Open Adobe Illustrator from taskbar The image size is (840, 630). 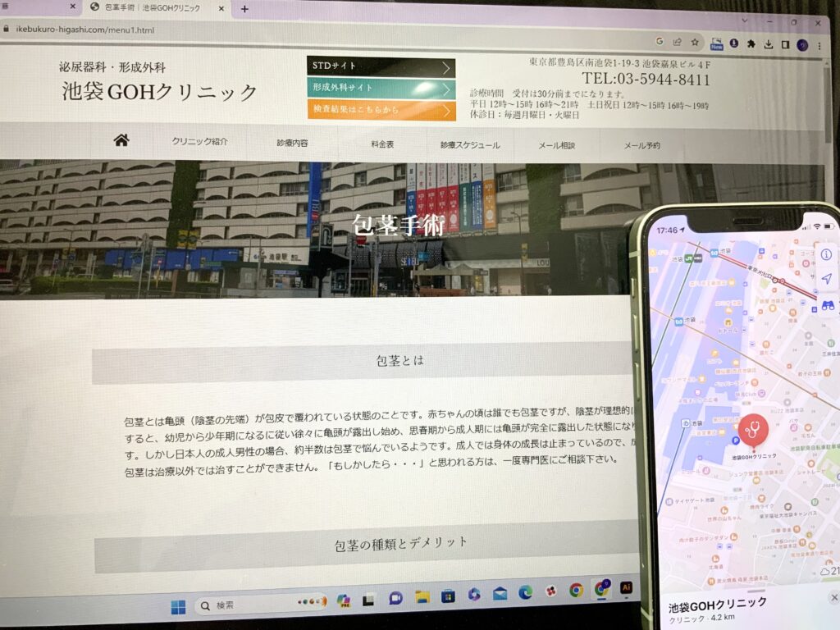coord(625,587)
